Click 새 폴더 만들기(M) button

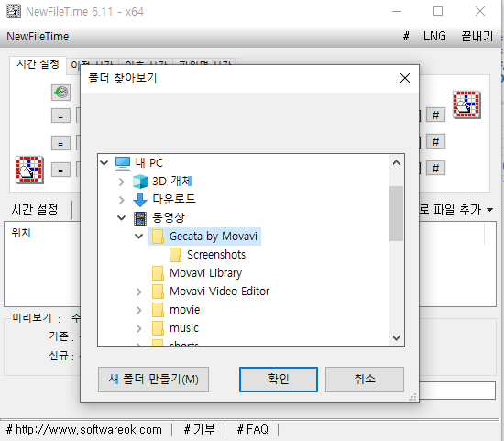pos(153,380)
